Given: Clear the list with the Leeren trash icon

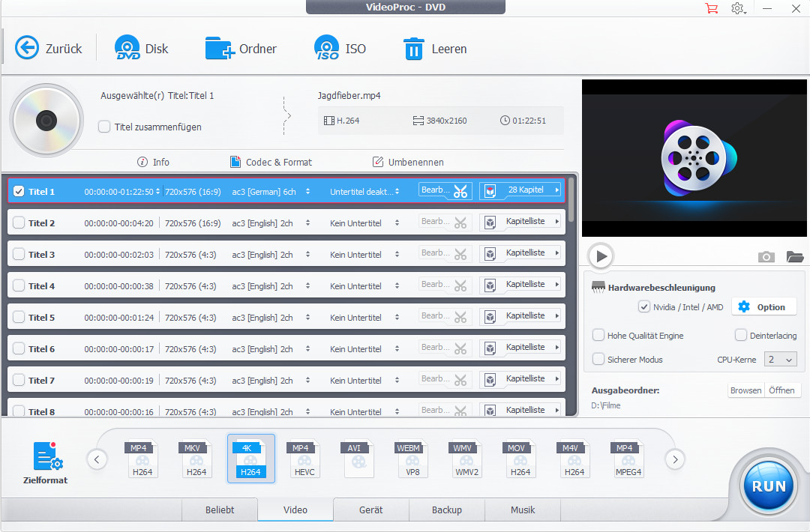Looking at the screenshot, I should (413, 49).
